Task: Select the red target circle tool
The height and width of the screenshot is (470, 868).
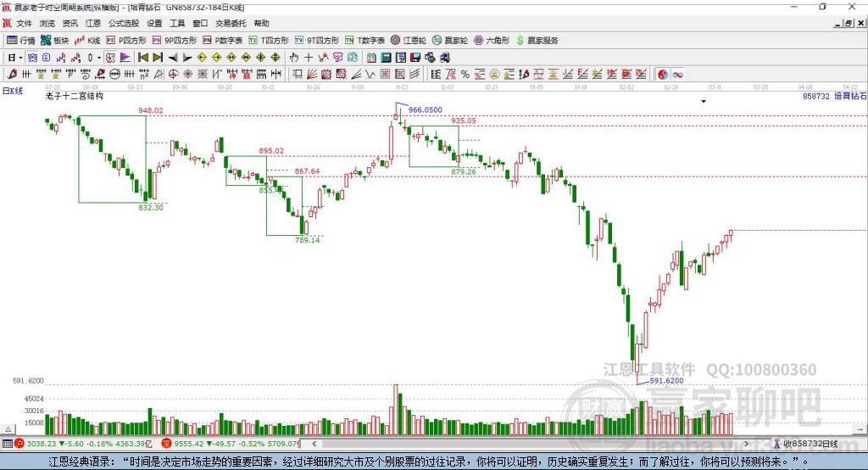Action: coord(173,74)
